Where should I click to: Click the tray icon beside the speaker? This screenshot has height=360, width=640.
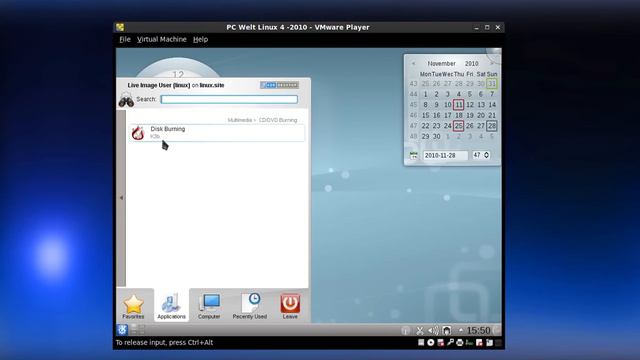[447, 331]
